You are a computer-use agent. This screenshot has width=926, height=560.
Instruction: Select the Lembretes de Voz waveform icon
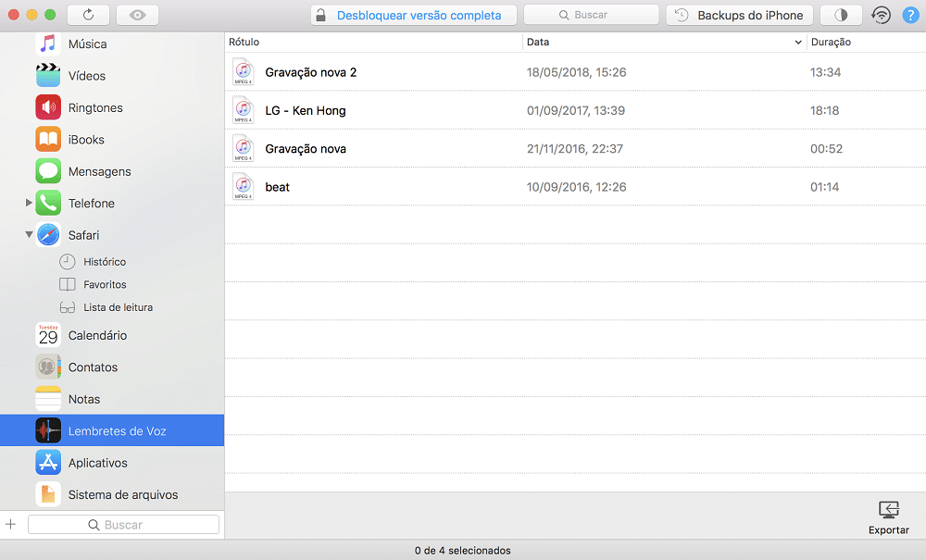(48, 430)
